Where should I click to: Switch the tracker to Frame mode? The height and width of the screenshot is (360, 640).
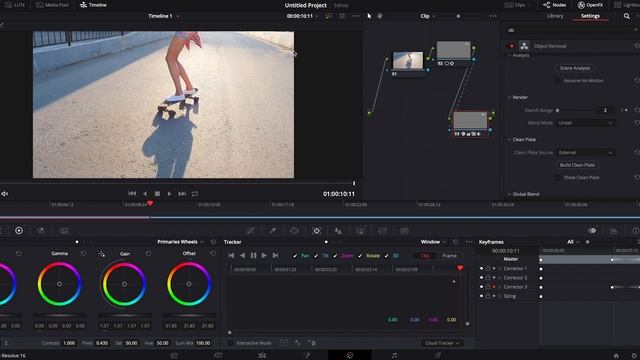[449, 256]
